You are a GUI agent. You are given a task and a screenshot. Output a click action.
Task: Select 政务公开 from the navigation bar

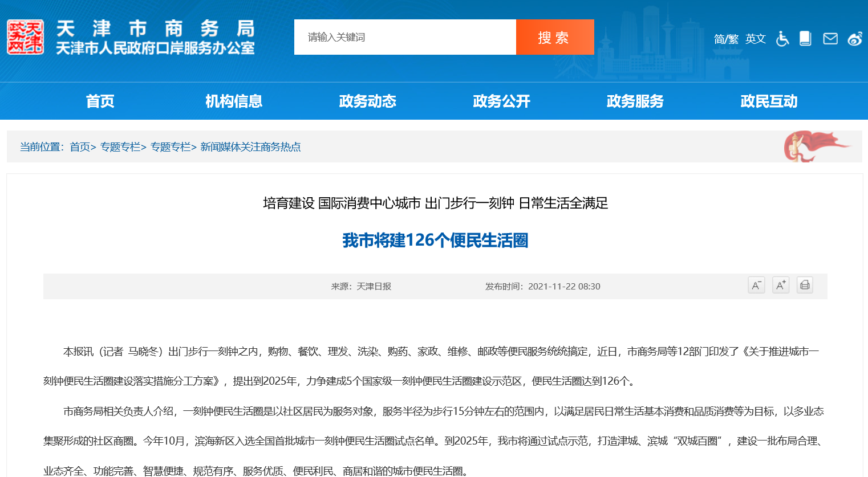point(501,101)
